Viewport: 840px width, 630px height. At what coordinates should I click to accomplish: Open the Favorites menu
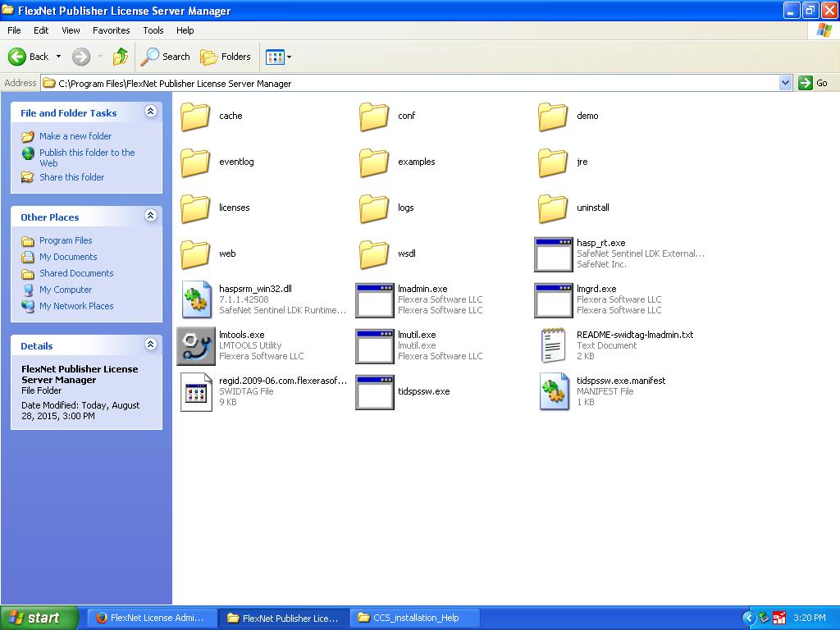tap(111, 30)
